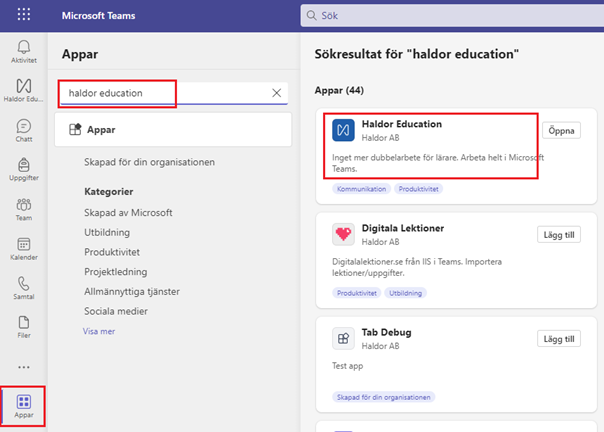Click Öppna for Haldor Education
This screenshot has width=604, height=432.
561,131
